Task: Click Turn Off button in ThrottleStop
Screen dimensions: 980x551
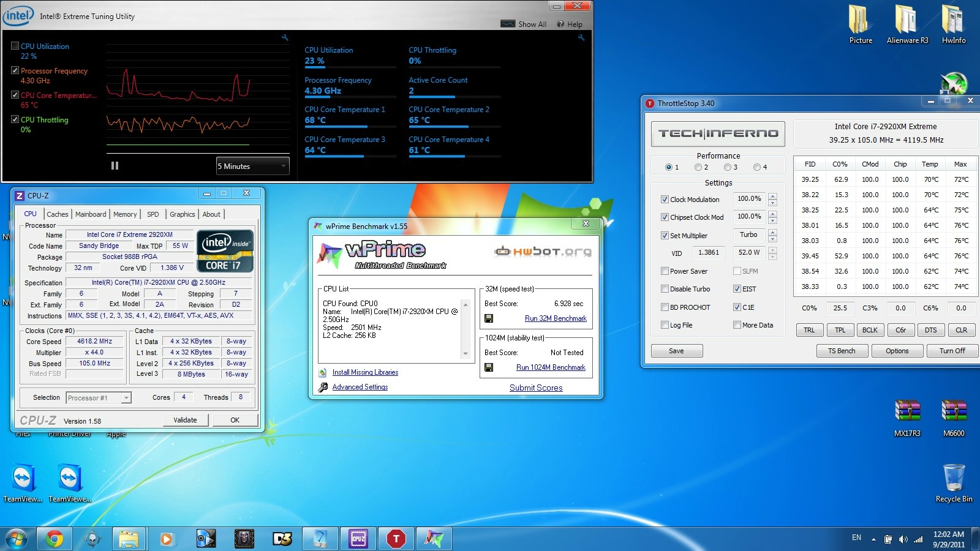Action: (x=952, y=351)
